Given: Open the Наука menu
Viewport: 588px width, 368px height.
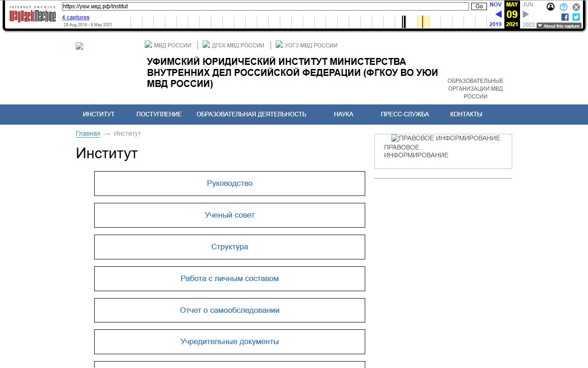Looking at the screenshot, I should pos(344,115).
